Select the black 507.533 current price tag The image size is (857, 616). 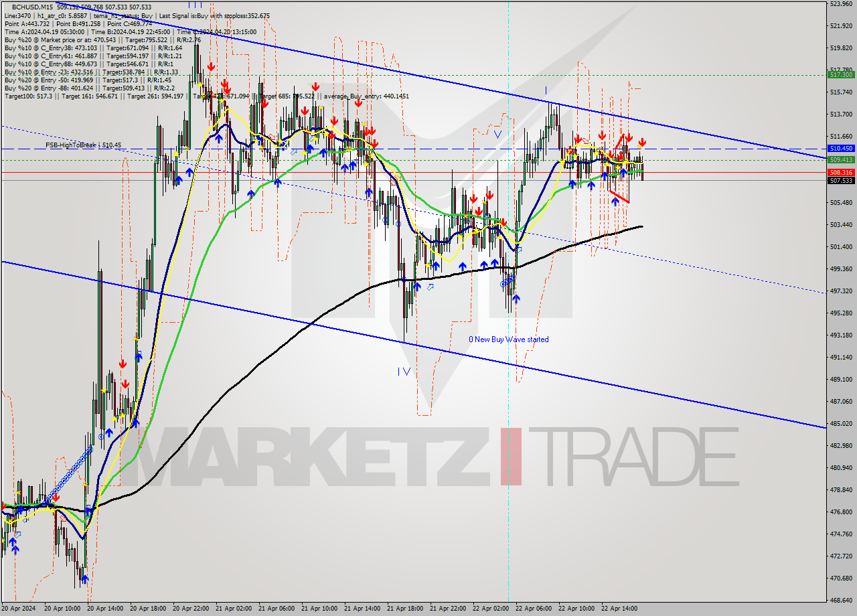tap(841, 181)
